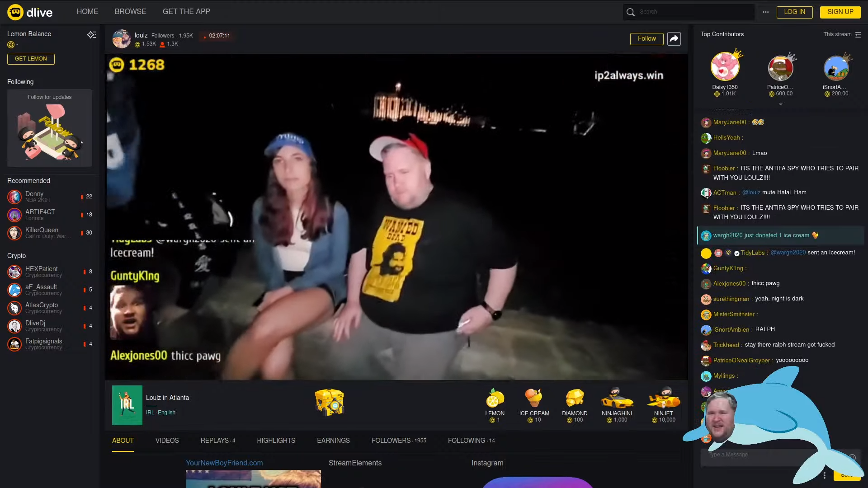Click the LOG IN button

[794, 12]
